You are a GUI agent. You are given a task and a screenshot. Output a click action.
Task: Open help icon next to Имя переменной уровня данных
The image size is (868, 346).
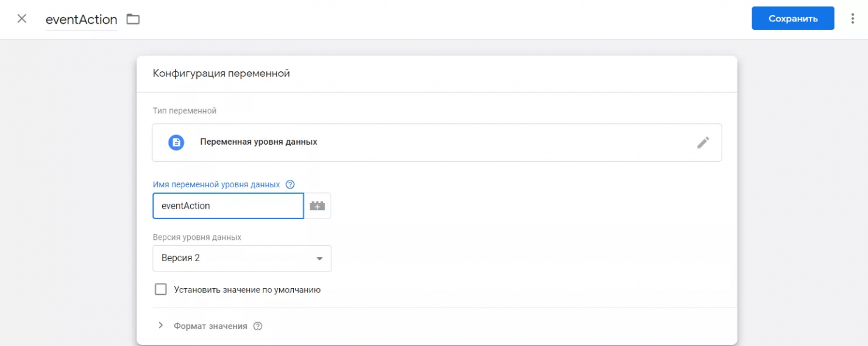290,184
